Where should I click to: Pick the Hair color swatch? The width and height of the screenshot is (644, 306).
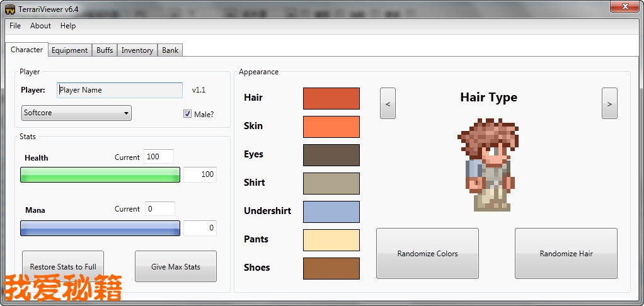331,98
